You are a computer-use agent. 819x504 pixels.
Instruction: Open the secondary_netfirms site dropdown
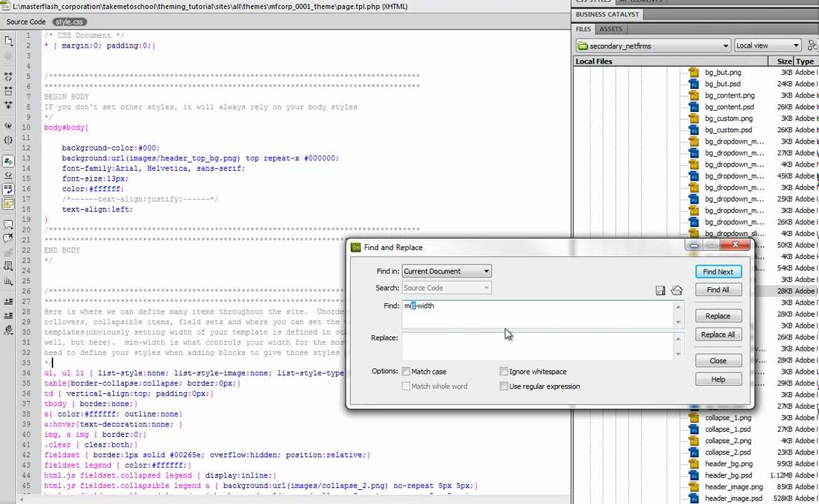(x=653, y=45)
